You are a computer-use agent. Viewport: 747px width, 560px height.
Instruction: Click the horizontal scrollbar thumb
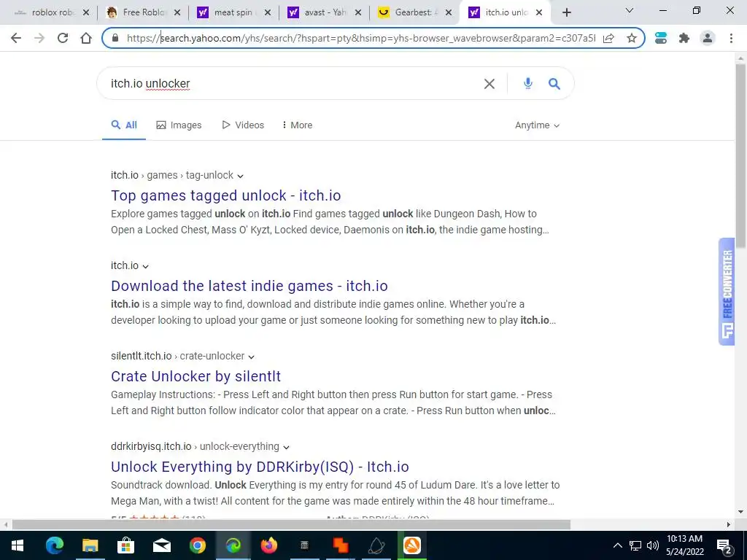tap(291, 525)
